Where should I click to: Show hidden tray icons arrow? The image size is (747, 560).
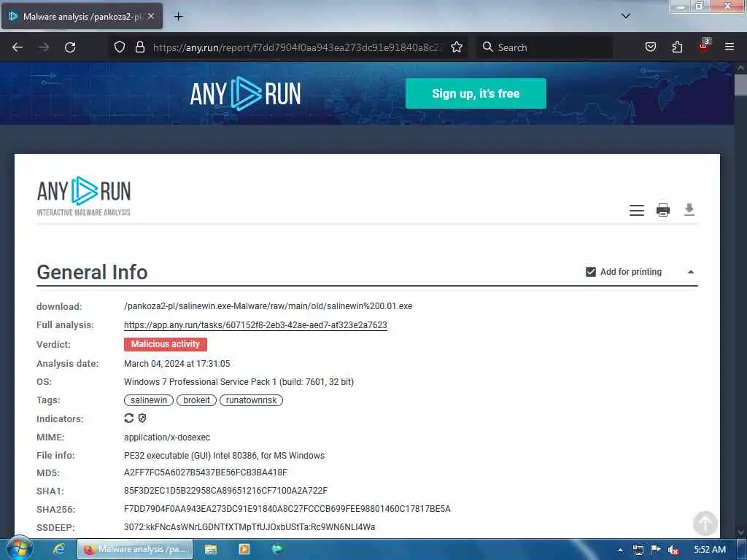pos(620,550)
